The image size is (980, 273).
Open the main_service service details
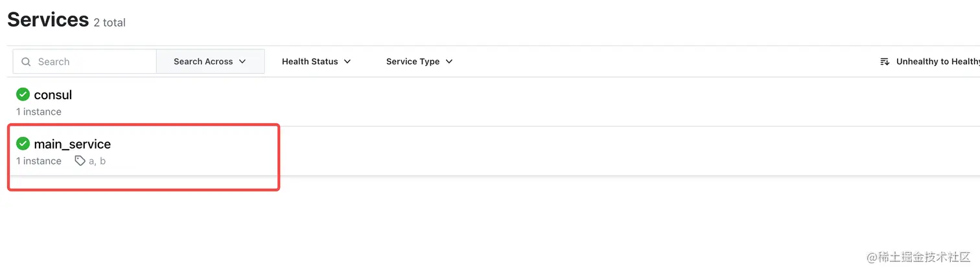coord(73,144)
